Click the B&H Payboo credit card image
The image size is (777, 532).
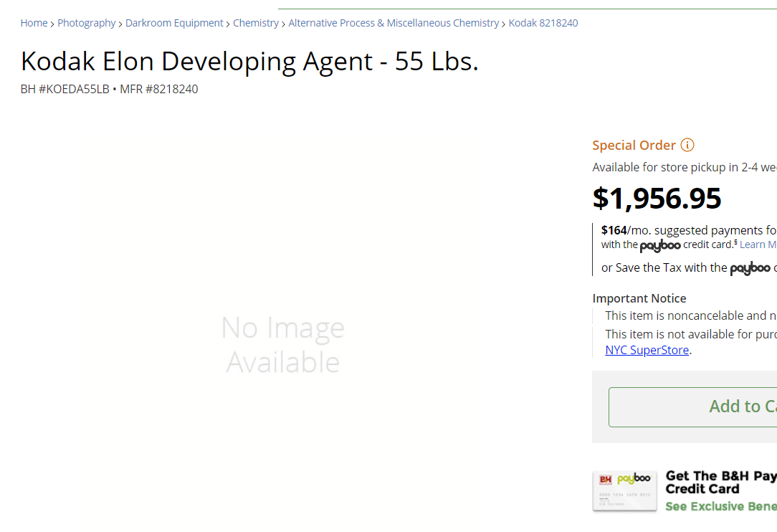pyautogui.click(x=624, y=490)
